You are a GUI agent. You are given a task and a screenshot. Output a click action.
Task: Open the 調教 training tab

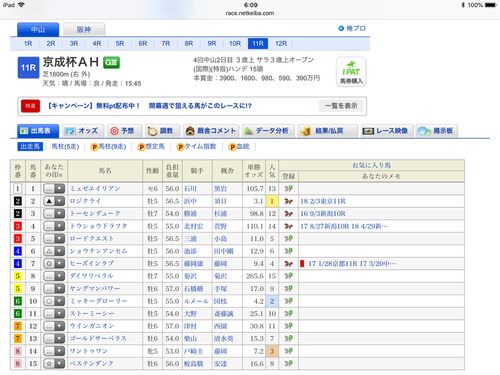coord(162,131)
